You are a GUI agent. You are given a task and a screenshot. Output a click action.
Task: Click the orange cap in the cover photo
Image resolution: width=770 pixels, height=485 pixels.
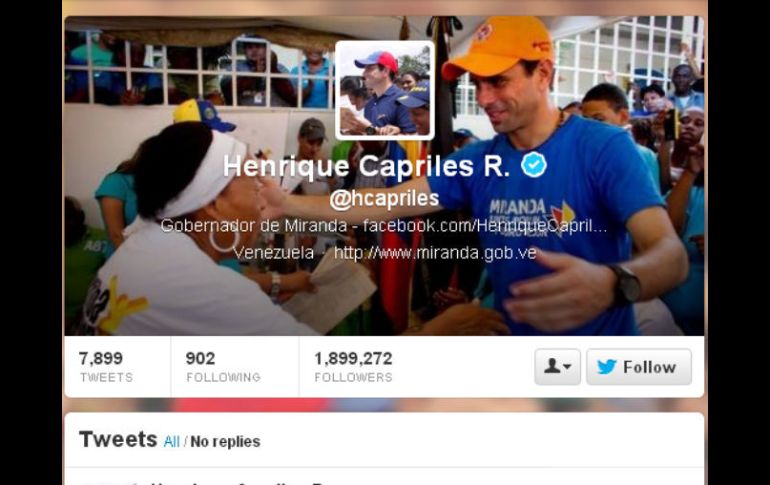[496, 45]
